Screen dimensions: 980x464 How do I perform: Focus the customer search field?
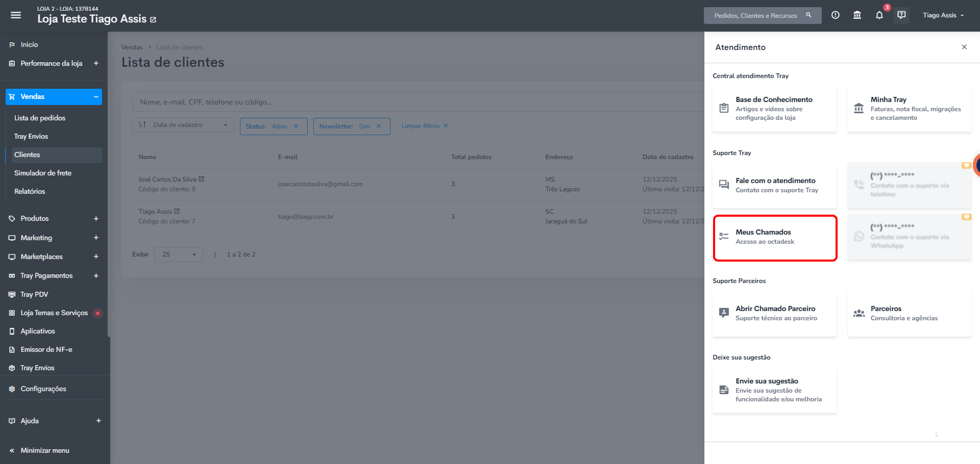click(419, 102)
